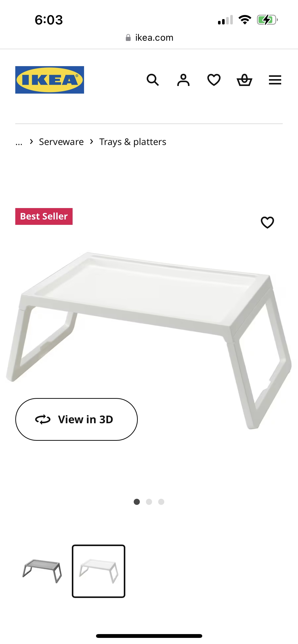The image size is (298, 644).
Task: Select the second carousel dot
Action: click(149, 502)
